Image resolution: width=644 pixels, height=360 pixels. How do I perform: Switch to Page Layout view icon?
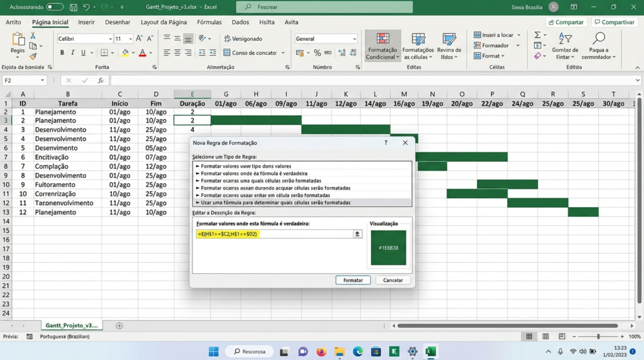545,336
